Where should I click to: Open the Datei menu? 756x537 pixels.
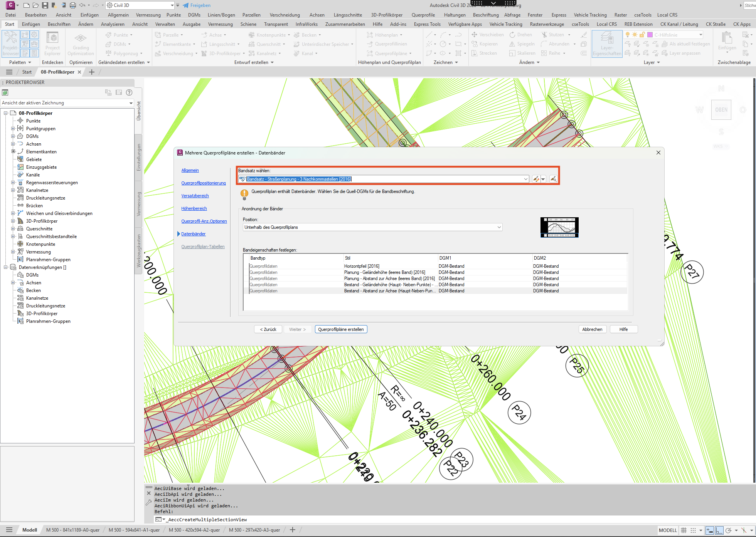tap(11, 15)
